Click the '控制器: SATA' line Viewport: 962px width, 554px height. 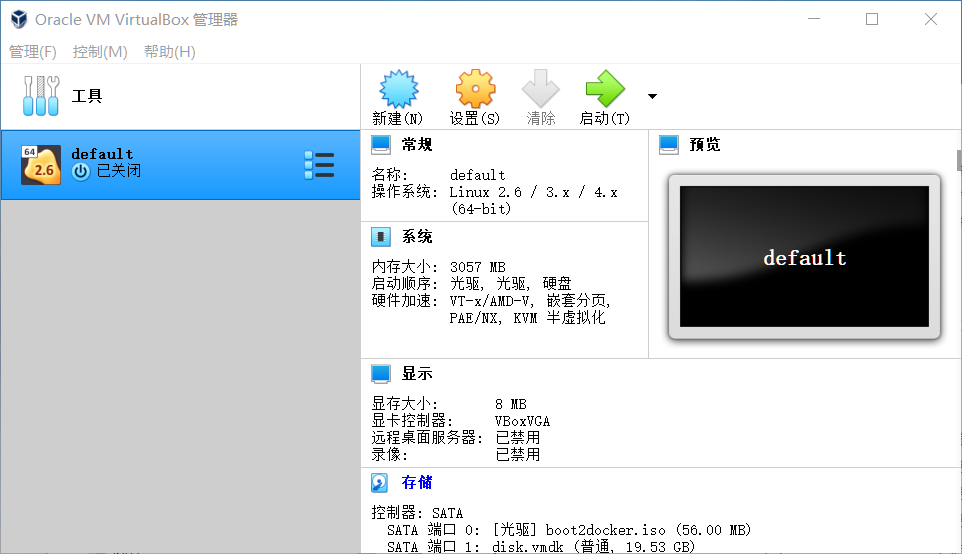click(417, 513)
